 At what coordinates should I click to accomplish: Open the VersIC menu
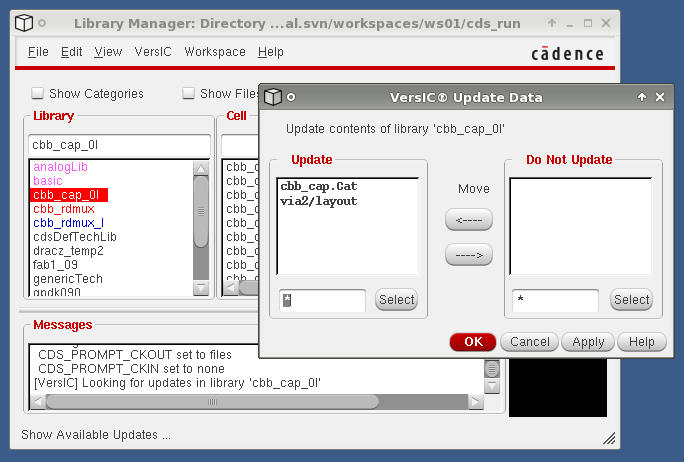pos(153,52)
